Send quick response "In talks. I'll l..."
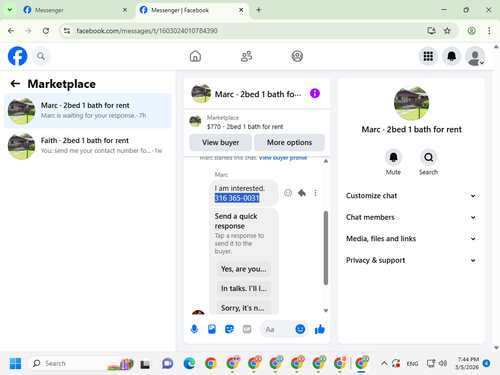This screenshot has height=375, width=500. tap(244, 288)
